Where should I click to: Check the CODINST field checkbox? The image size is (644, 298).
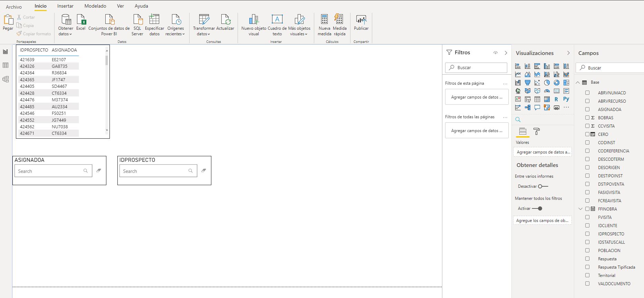click(x=587, y=142)
